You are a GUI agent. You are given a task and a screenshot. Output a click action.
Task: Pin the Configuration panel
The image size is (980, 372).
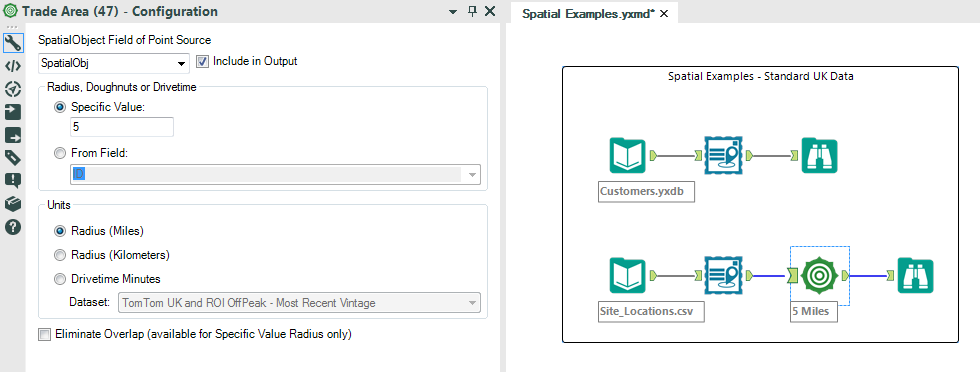coord(472,11)
